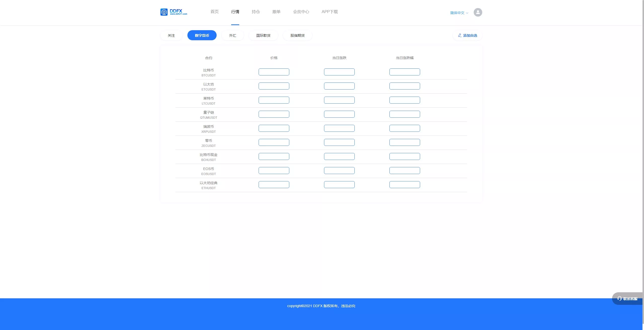Select the EOS币 EOSUSDT row
This screenshot has height=330, width=644.
click(x=209, y=171)
